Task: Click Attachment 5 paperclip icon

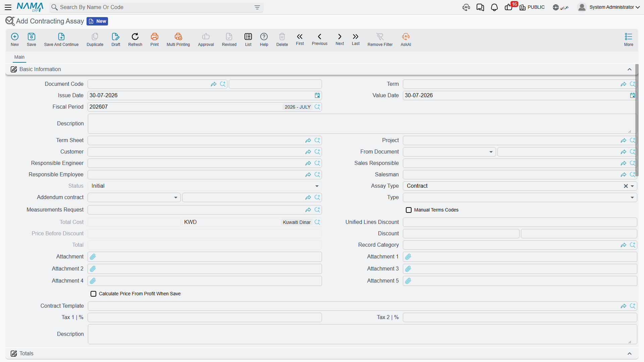Action: [x=408, y=281]
